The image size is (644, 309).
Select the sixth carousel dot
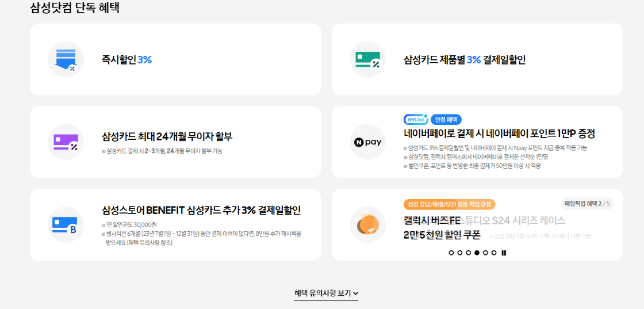[x=494, y=253]
